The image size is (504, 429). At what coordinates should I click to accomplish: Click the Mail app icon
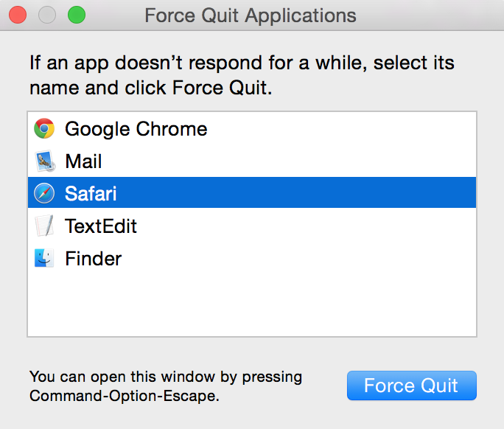[x=44, y=161]
